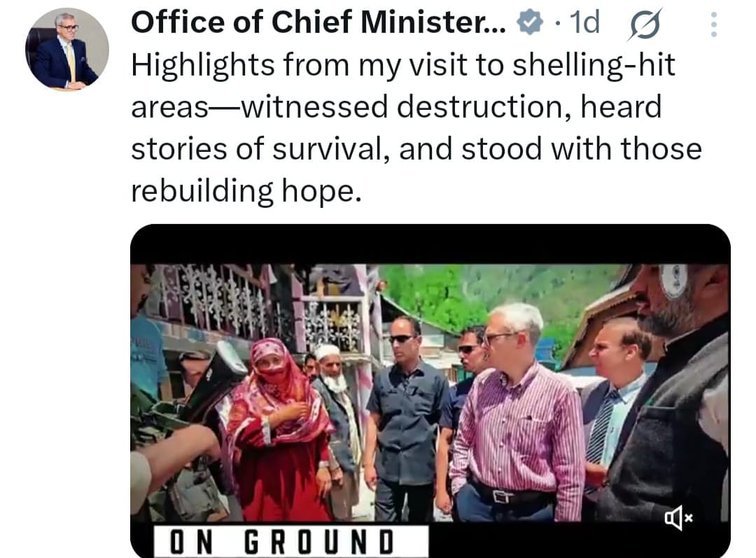
Task: Click the words "rebuilding hope." in the tweet
Action: click(x=246, y=190)
